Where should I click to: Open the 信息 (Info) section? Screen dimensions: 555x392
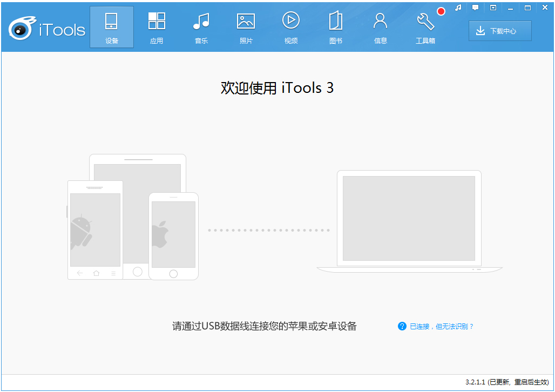[381, 28]
